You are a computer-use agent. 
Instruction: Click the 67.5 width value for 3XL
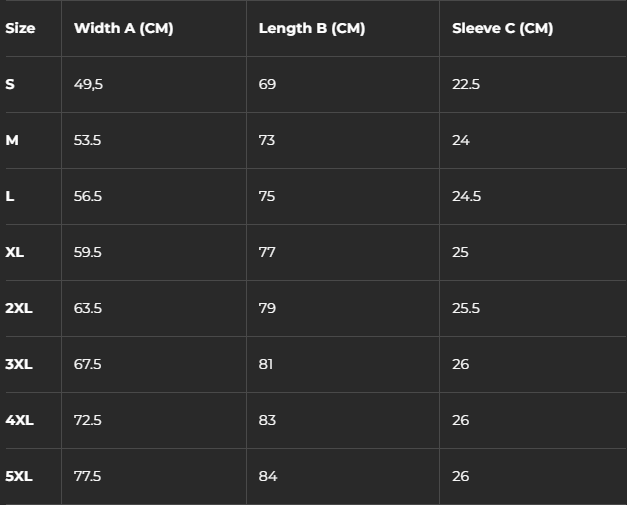(88, 364)
